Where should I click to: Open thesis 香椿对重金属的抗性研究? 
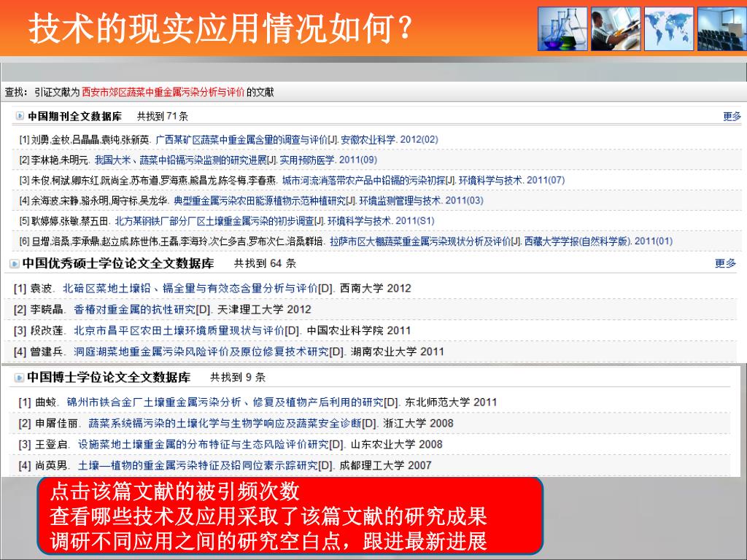[x=134, y=309]
